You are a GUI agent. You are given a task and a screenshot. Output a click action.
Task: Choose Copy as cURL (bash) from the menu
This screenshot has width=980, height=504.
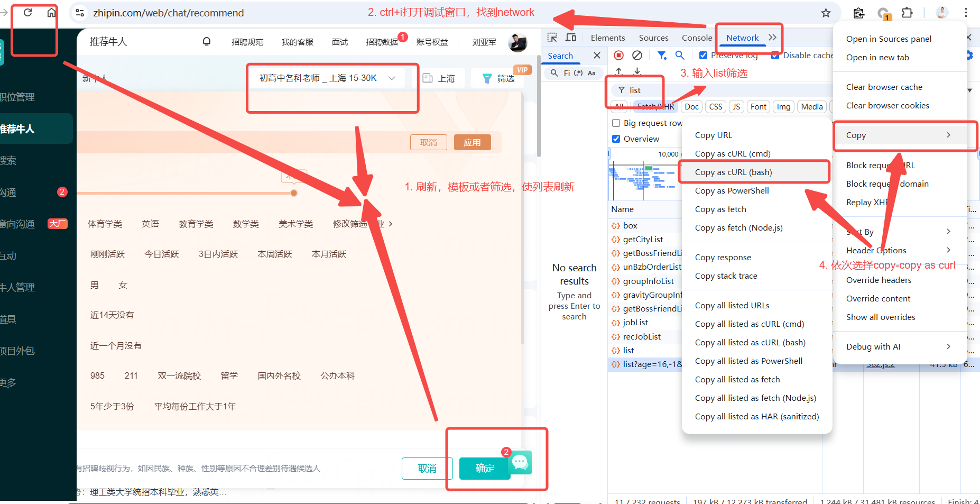pos(733,172)
